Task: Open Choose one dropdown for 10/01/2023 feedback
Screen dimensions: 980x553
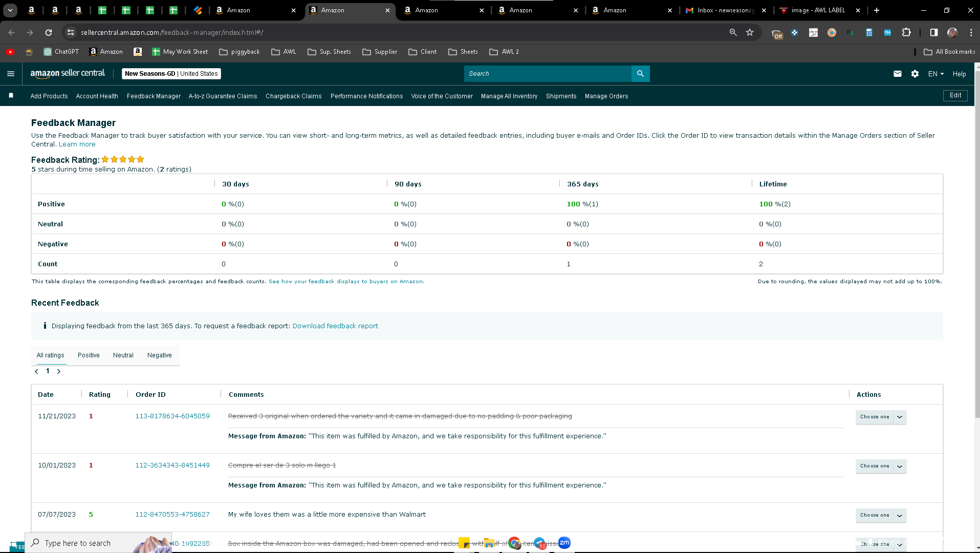Action: [x=881, y=466]
